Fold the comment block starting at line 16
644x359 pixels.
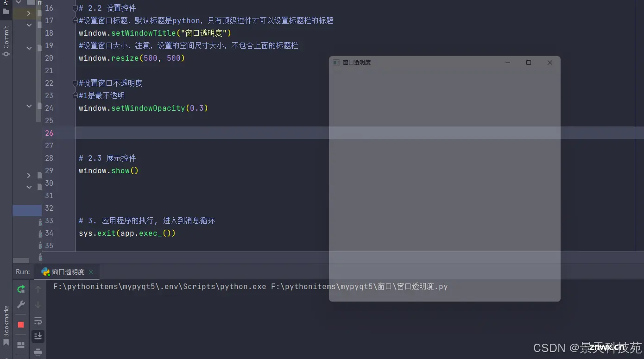pos(75,8)
